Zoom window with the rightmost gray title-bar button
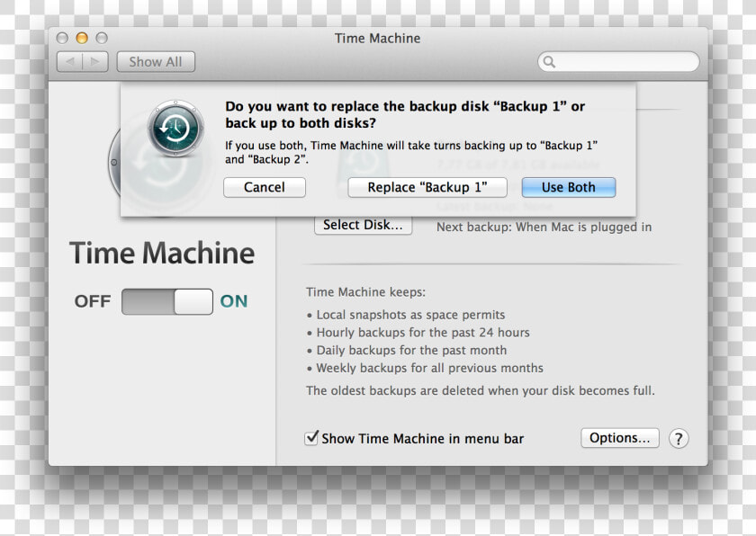 pyautogui.click(x=102, y=38)
